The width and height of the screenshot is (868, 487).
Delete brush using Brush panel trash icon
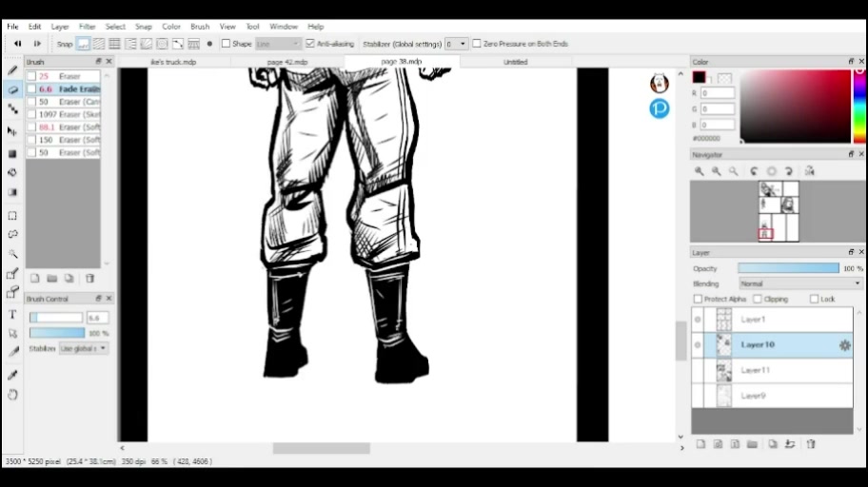90,279
